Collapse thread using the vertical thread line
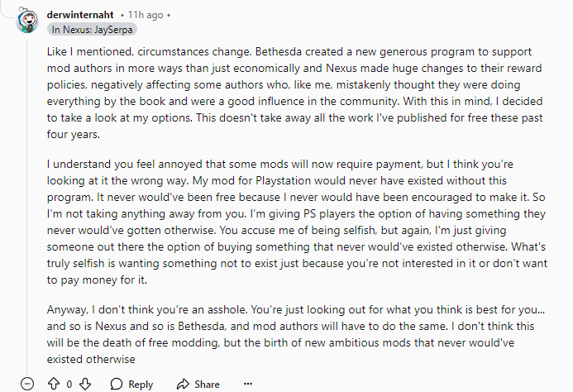 (x=27, y=207)
